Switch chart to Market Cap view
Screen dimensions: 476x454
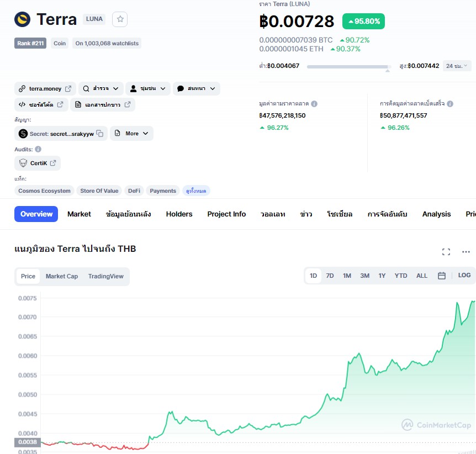tap(62, 276)
